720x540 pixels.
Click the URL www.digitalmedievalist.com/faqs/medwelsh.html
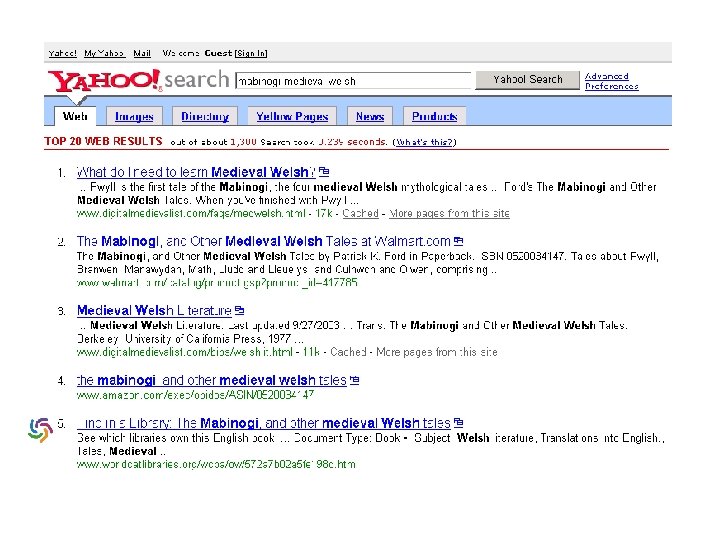(191, 213)
